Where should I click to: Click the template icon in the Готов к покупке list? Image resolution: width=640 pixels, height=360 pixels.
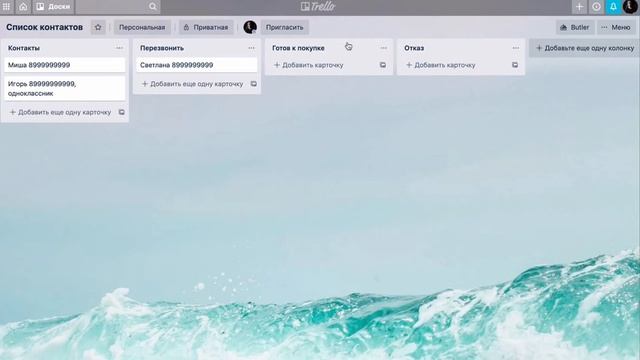tap(383, 65)
